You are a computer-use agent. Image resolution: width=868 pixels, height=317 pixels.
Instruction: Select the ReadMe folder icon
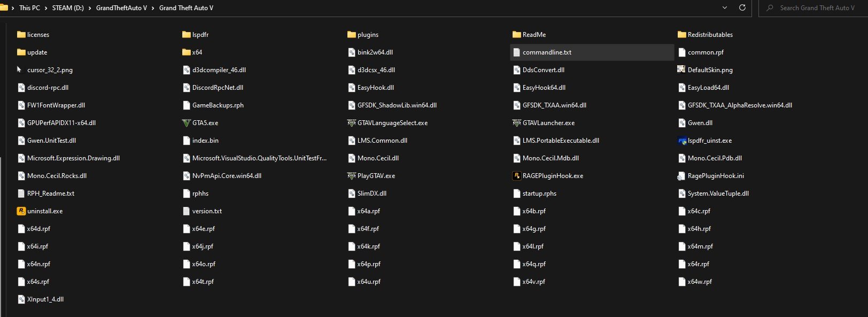pos(516,35)
